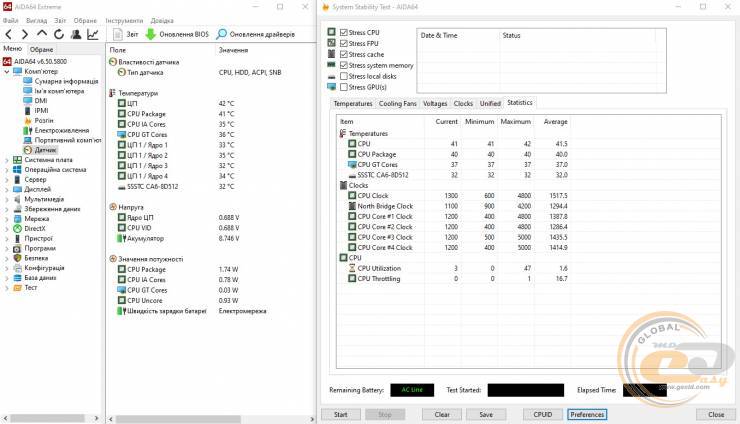The height and width of the screenshot is (424, 740).
Task: Open IPMI tree entry
Action: 42,110
